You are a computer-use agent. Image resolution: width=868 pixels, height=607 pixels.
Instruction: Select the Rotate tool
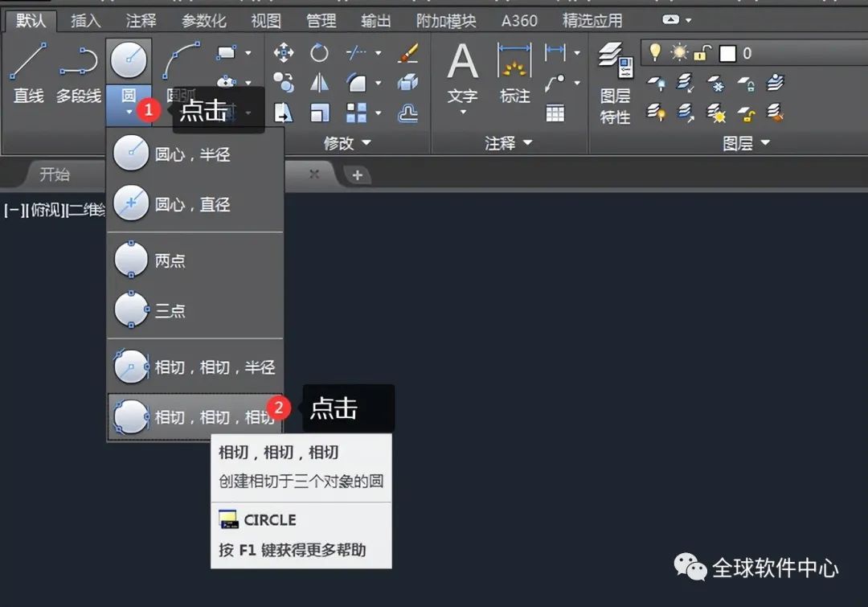319,52
